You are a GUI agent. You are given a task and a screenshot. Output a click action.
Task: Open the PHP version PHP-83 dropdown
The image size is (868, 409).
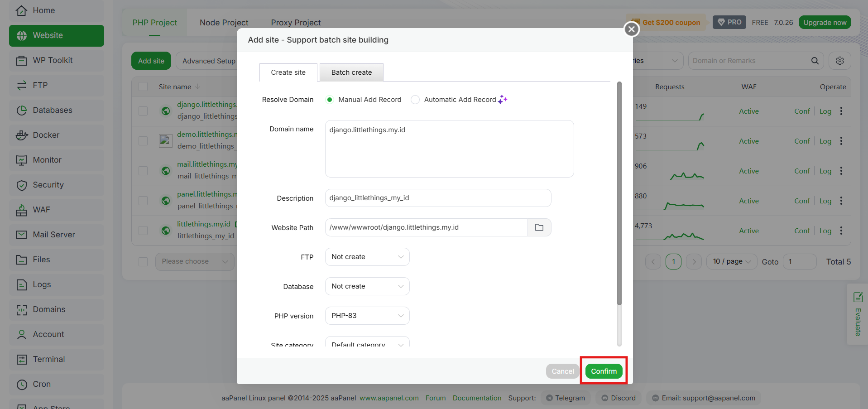367,316
